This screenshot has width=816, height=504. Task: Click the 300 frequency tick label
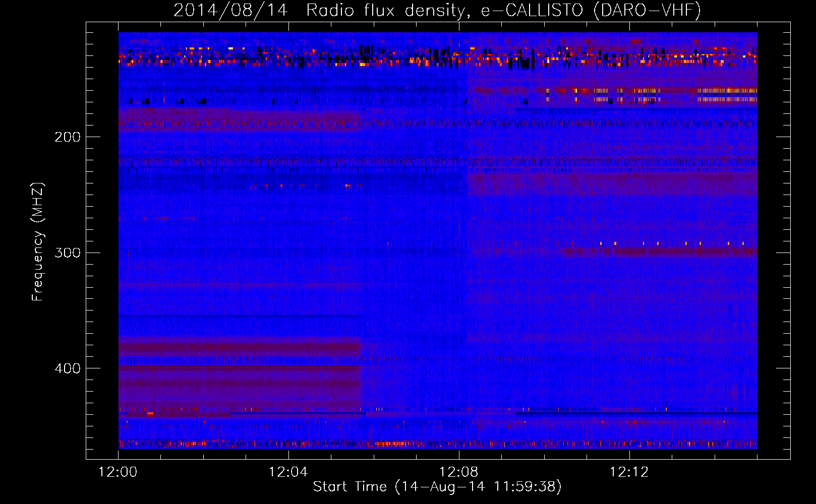tap(68, 253)
